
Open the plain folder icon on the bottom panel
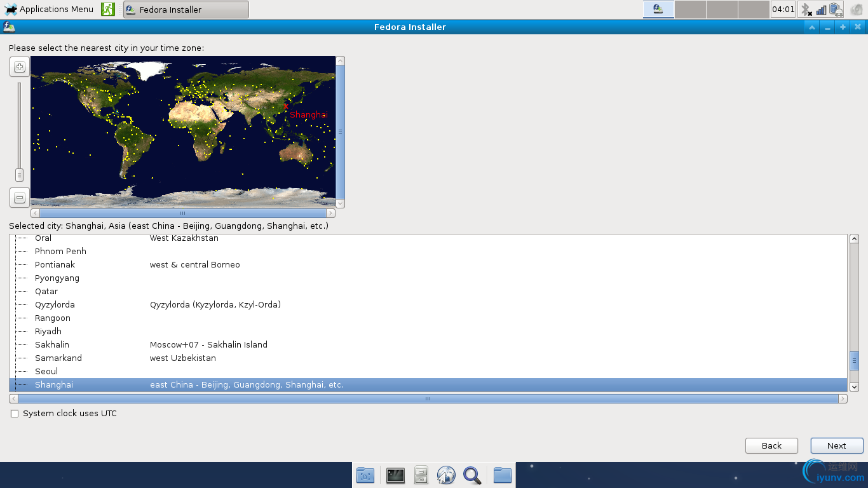click(x=502, y=475)
